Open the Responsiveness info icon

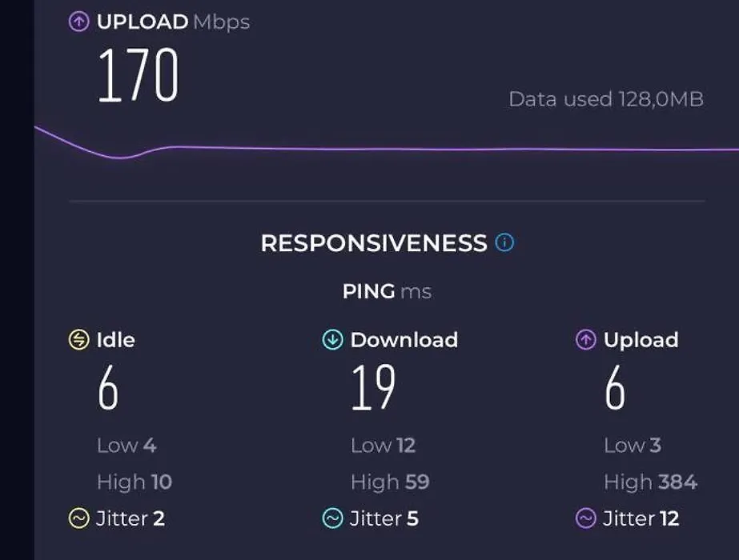(504, 242)
